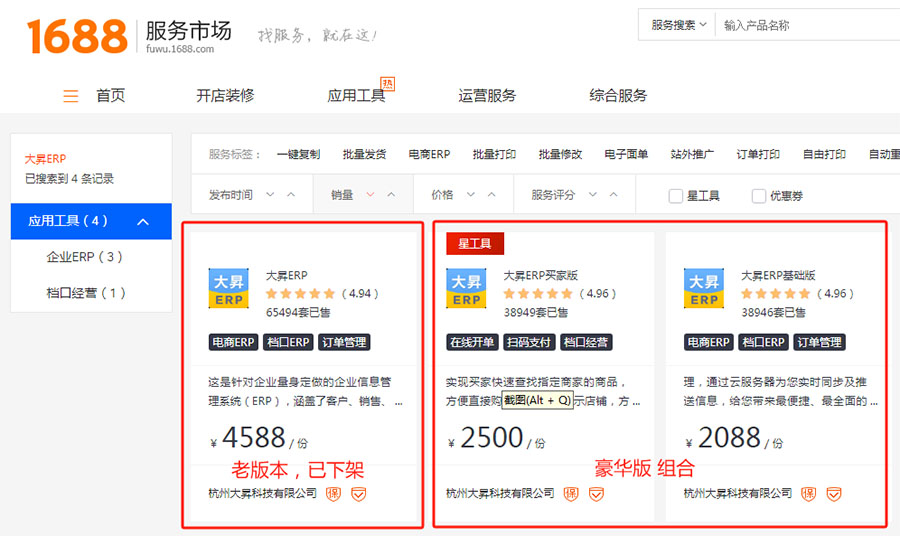
Task: Click vendor 杭州大昇科技有限公司 on 基础版 card
Action: pyautogui.click(x=738, y=494)
